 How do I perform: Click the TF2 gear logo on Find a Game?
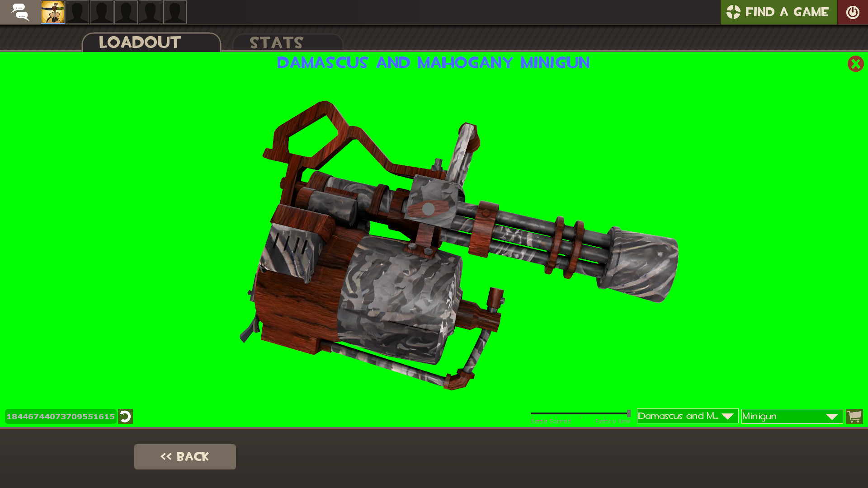733,12
